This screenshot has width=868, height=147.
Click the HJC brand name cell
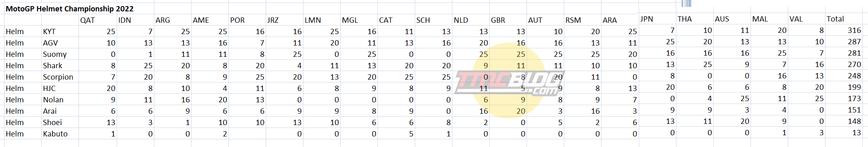point(60,88)
